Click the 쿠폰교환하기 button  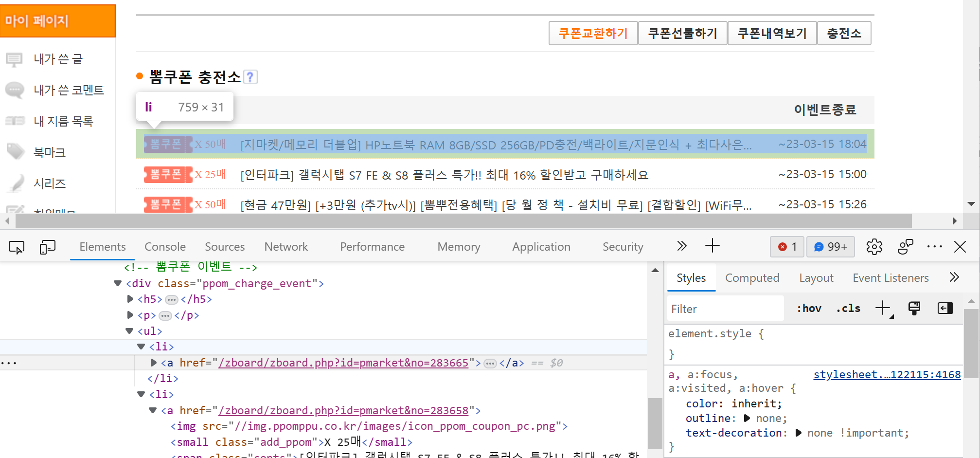(593, 33)
